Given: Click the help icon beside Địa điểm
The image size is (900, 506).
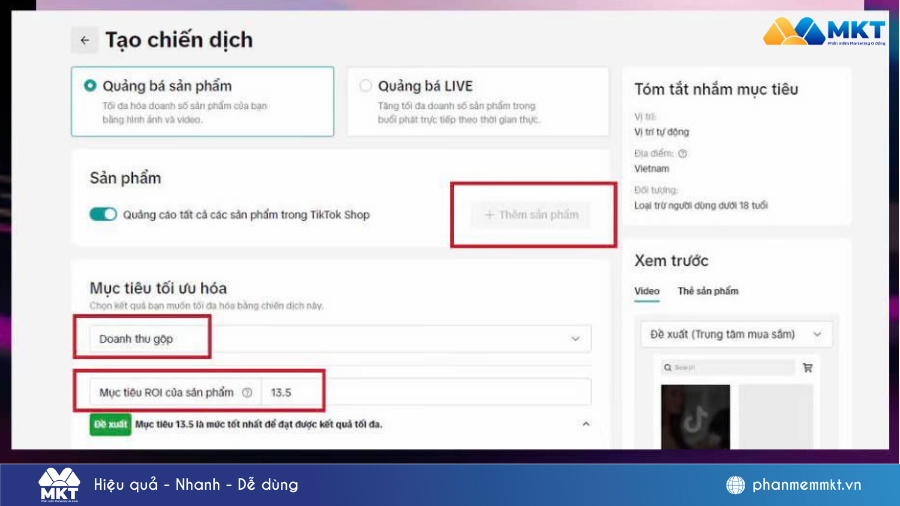Looking at the screenshot, I should pos(683,154).
